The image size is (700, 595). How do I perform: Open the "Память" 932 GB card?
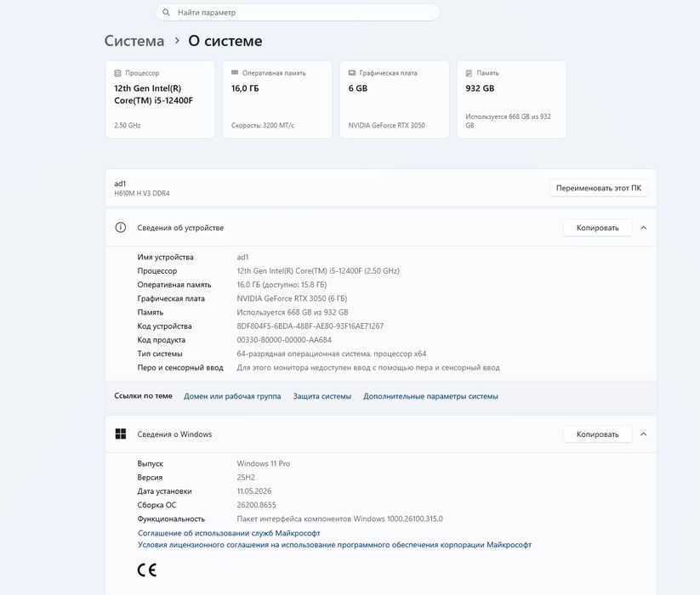click(512, 99)
